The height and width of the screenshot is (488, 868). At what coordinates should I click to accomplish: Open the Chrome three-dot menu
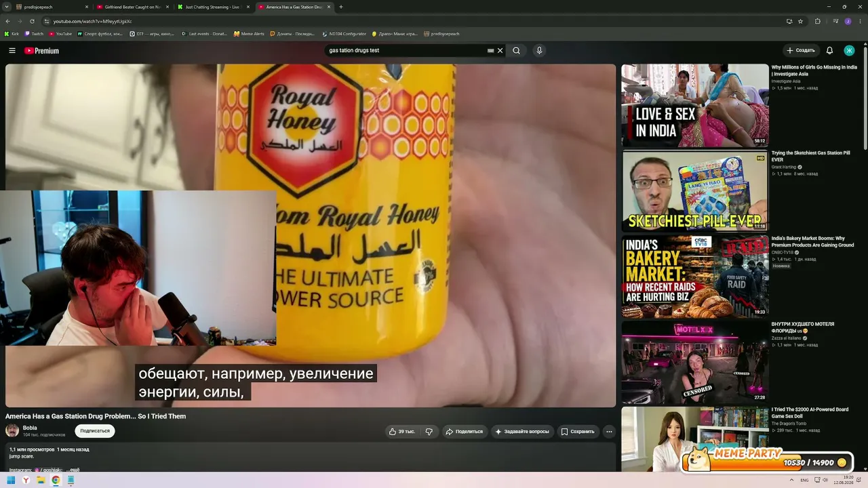click(861, 21)
